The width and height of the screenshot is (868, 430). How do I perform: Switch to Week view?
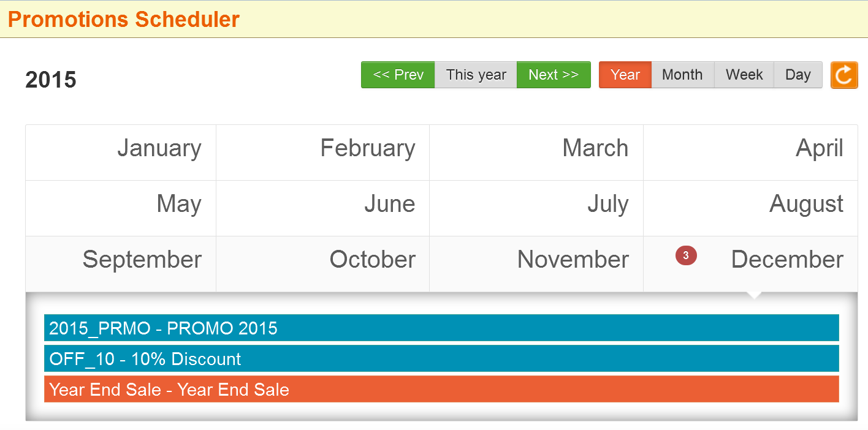coord(744,75)
